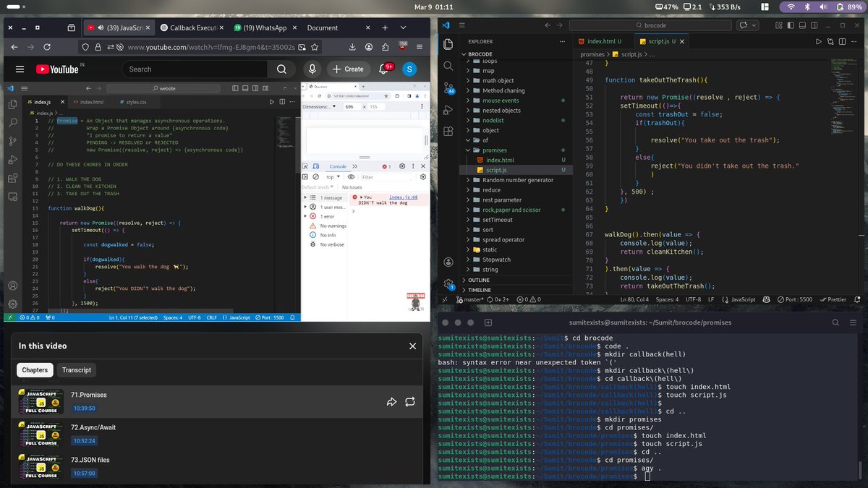Viewport: 868px width, 488px height.
Task: Reload the Firefox page
Action: [48, 47]
